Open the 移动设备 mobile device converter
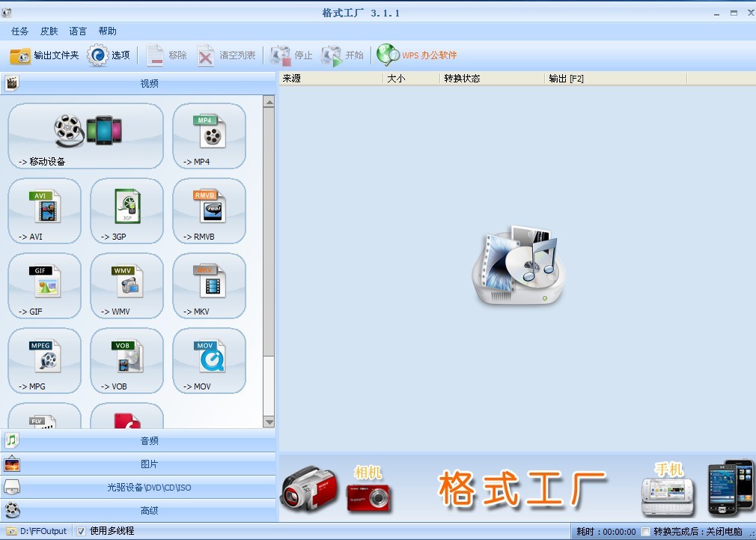 [x=86, y=136]
